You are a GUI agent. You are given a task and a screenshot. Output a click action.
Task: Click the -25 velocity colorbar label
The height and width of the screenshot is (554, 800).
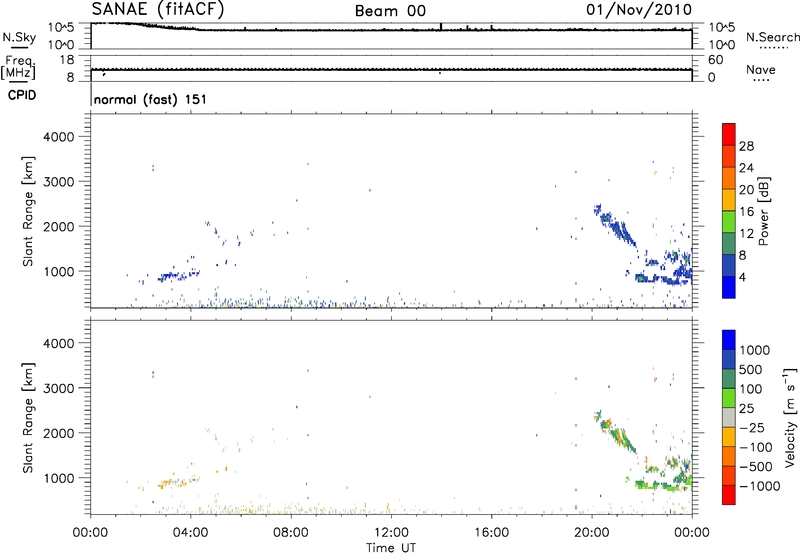point(752,427)
